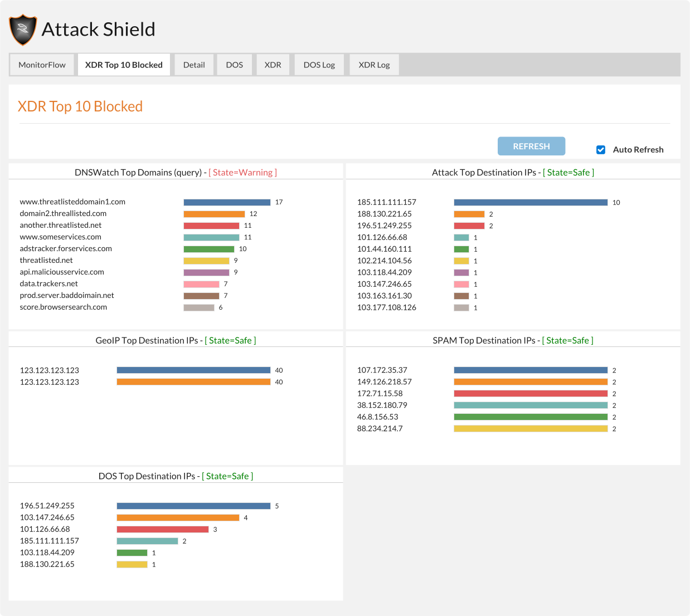Screen dimensions: 690x616
Task: Click the State=Warning label in DNSWatch header
Action: [x=242, y=173]
